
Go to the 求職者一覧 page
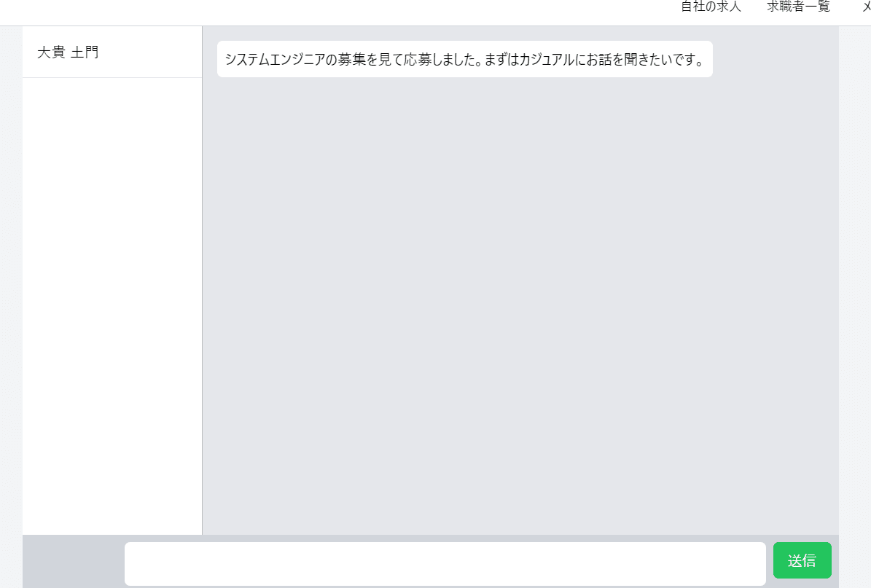[x=798, y=6]
